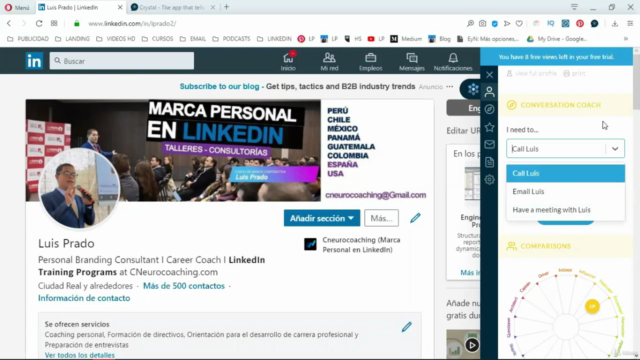The height and width of the screenshot is (360, 640).
Task: Click the COMPARISONS section header
Action: coord(565,246)
